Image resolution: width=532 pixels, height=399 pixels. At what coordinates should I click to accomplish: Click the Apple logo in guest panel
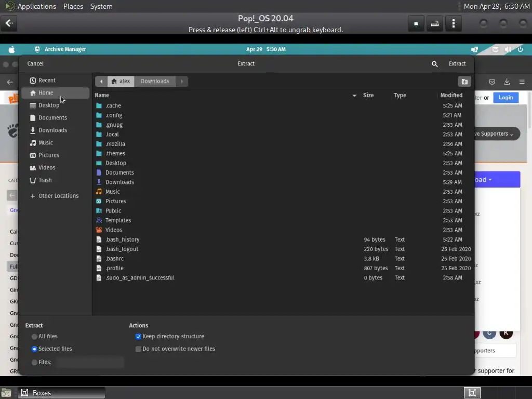(11, 49)
